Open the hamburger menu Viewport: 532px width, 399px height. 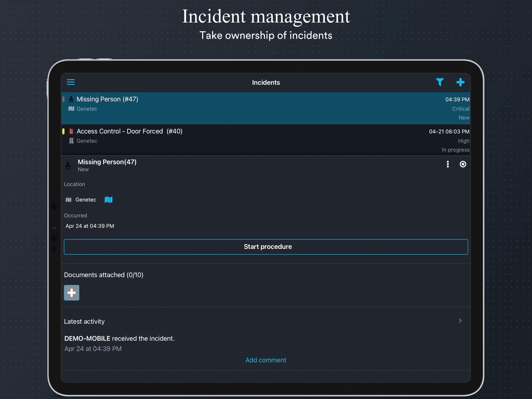71,82
